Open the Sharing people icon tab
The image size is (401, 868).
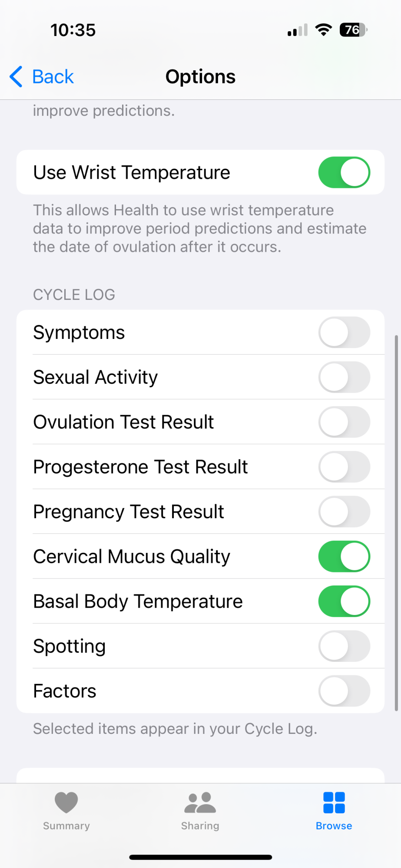pyautogui.click(x=200, y=802)
